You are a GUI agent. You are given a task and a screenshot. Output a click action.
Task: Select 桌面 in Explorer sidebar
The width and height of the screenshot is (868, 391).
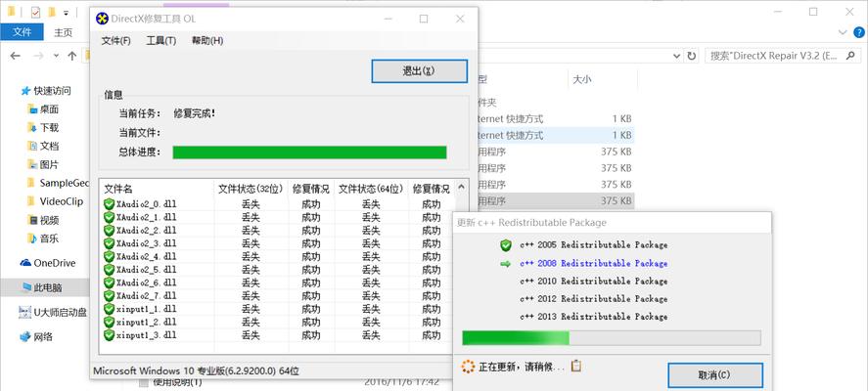point(49,109)
